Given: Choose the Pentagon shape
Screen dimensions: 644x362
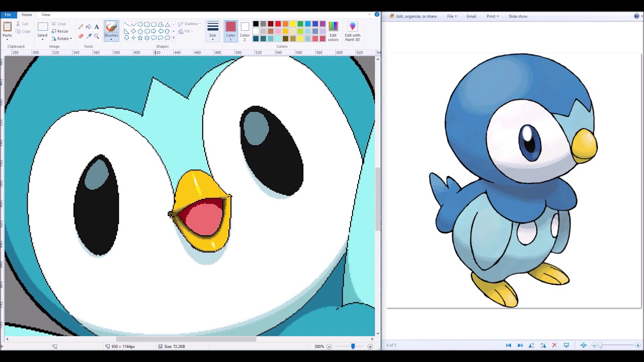Looking at the screenshot, I should tap(140, 31).
